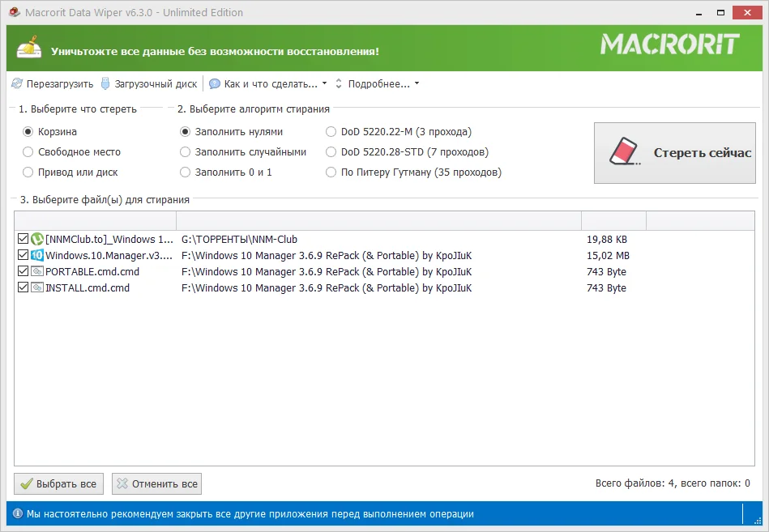Click the Отменить все button
Image resolution: width=769 pixels, height=532 pixels.
click(156, 484)
